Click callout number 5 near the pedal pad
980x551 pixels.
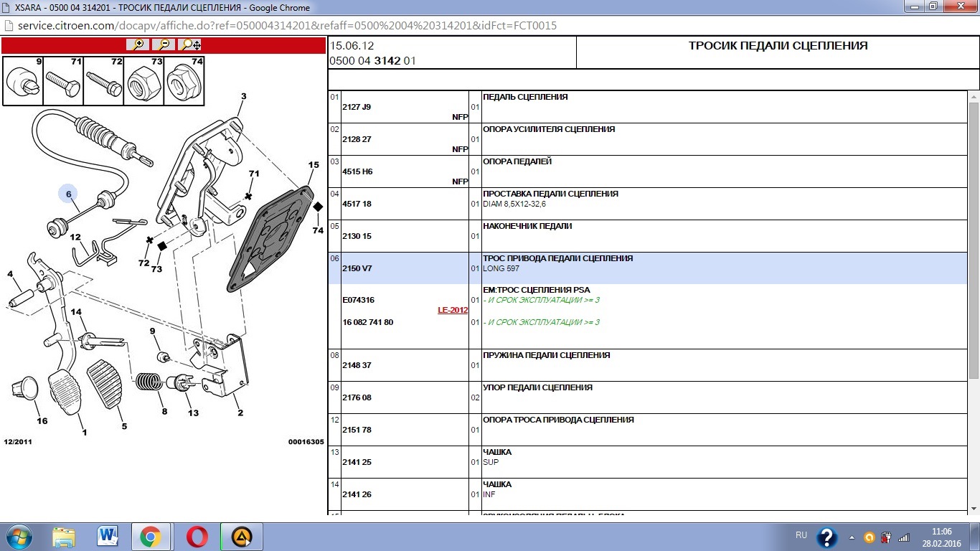[x=123, y=426]
